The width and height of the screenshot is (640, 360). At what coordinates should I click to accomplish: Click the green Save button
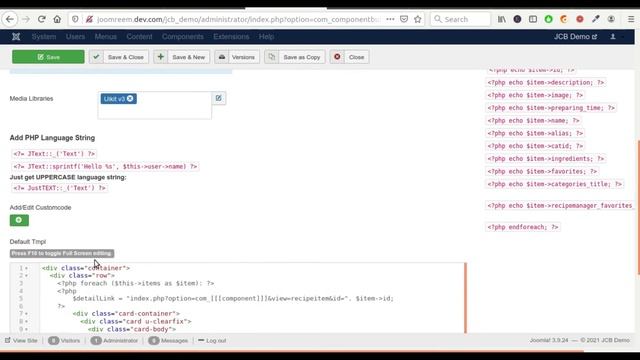pos(48,57)
